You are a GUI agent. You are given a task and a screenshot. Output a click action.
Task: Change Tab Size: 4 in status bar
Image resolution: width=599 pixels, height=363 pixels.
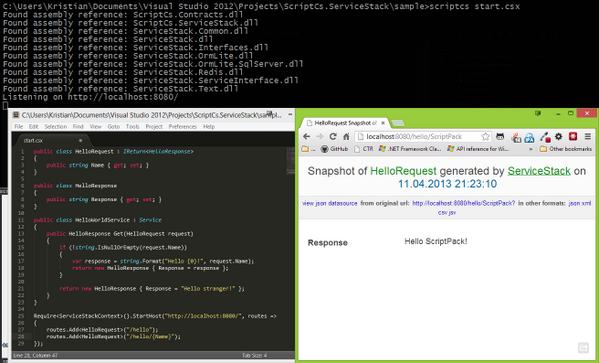(x=254, y=355)
